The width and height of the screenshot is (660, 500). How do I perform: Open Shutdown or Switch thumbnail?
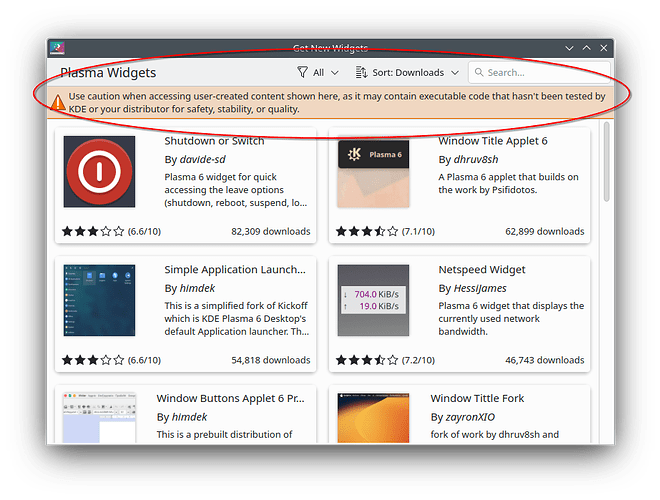99,171
